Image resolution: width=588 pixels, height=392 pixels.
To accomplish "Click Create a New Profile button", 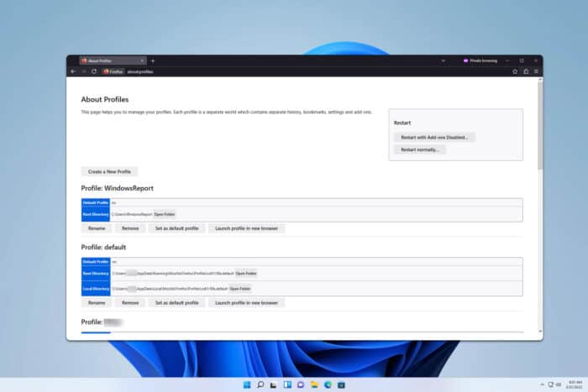I will tap(109, 171).
